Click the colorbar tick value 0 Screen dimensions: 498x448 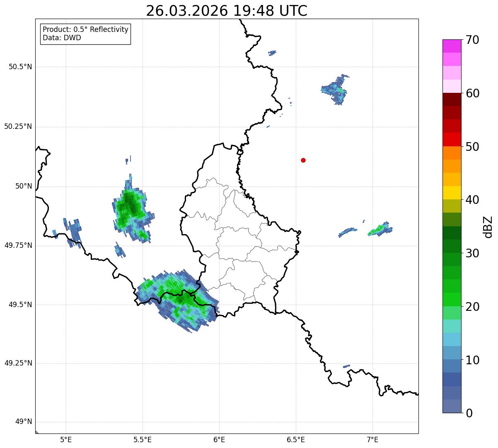tap(469, 413)
